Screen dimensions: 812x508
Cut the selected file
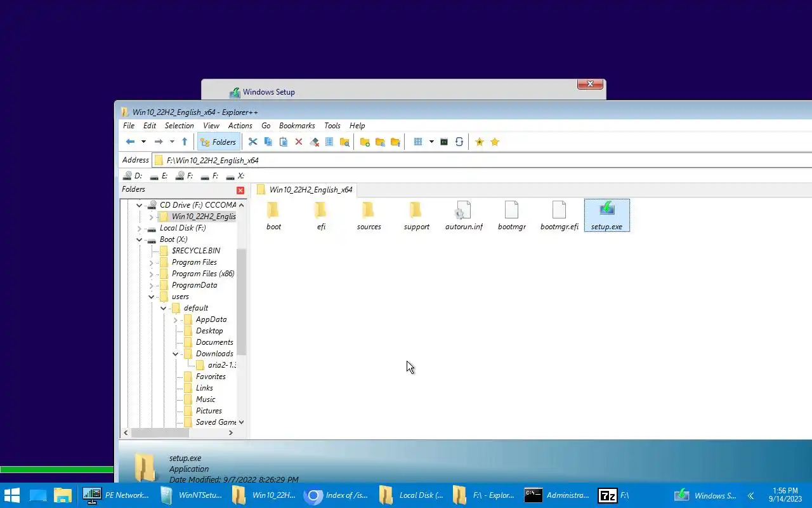[x=252, y=142]
